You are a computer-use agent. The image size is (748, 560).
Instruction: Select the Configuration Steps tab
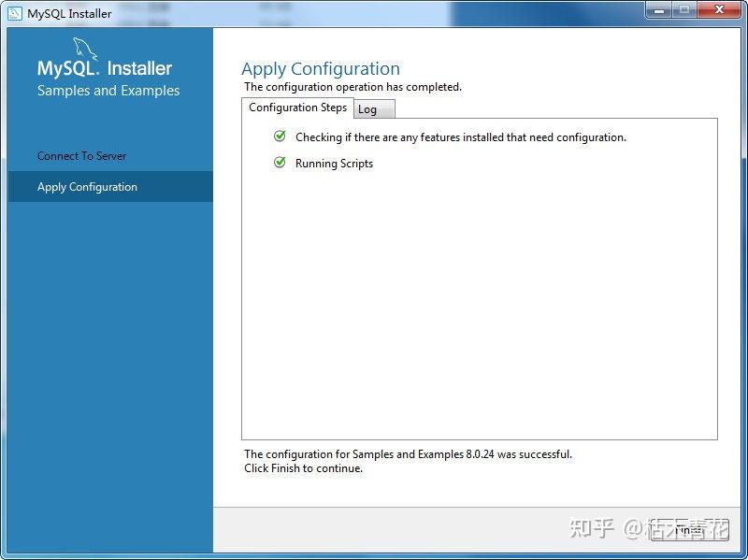[297, 108]
